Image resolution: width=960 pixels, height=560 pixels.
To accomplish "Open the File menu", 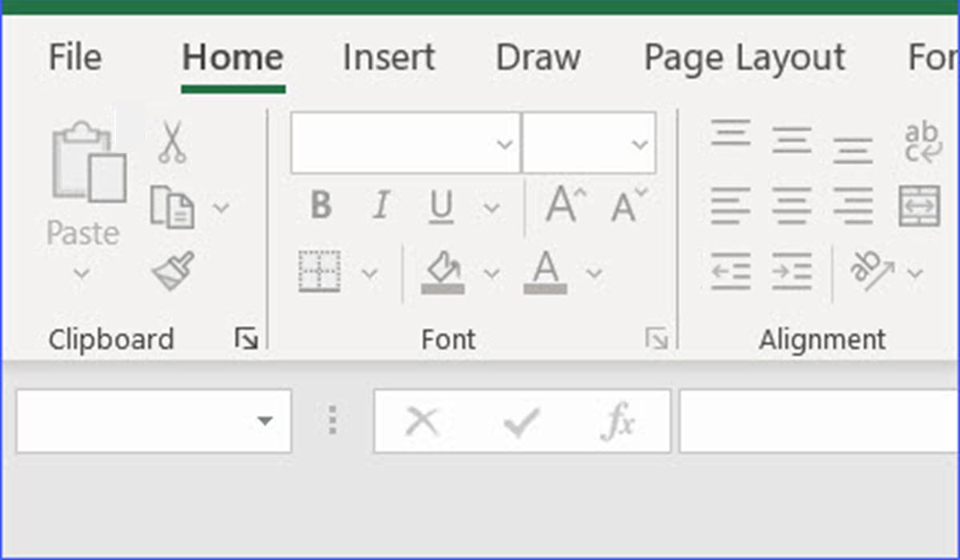I will (75, 58).
